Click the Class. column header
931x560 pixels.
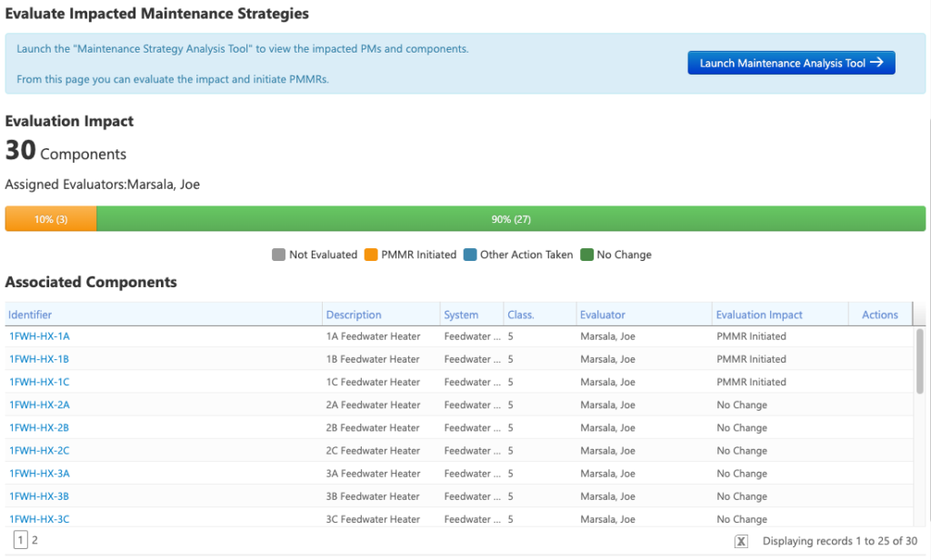(x=521, y=315)
